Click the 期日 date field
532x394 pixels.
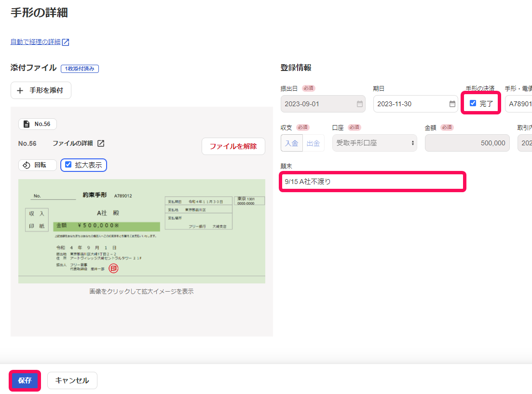(x=416, y=104)
